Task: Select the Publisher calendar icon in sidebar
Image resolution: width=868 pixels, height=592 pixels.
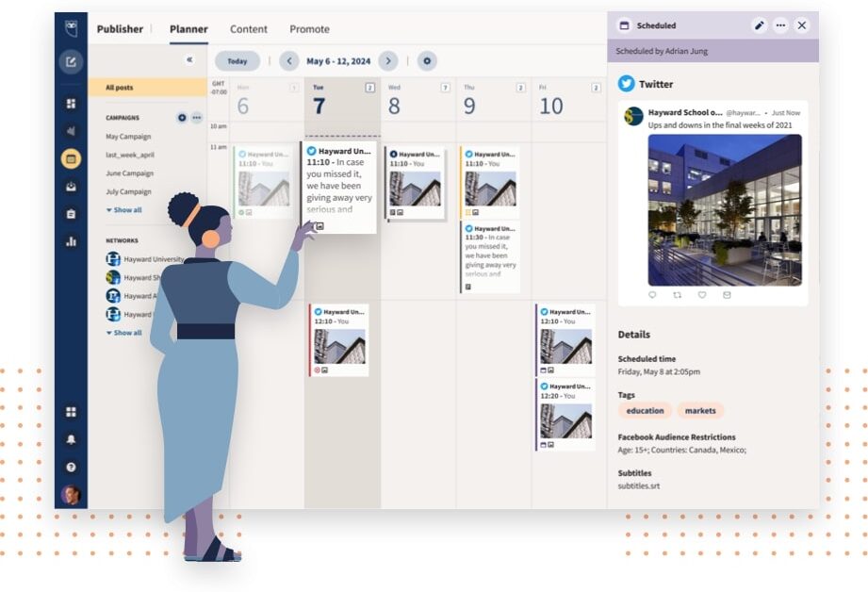Action: [71, 159]
